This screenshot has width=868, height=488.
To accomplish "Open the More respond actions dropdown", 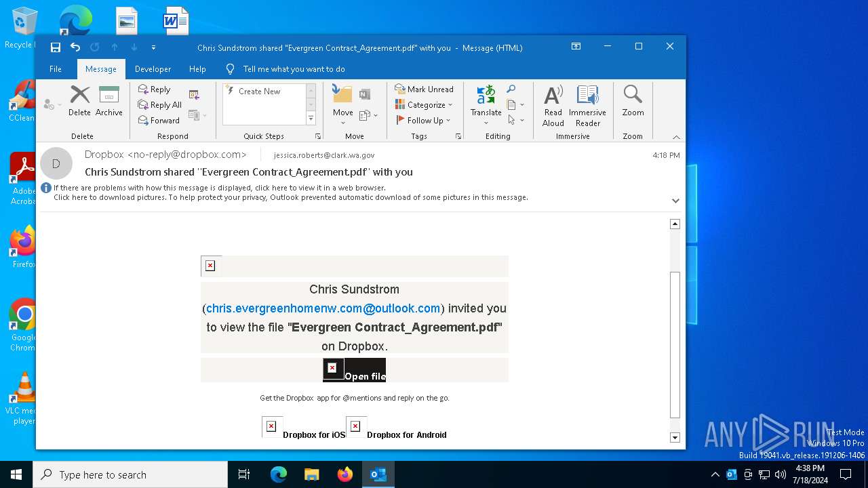I will coord(197,115).
